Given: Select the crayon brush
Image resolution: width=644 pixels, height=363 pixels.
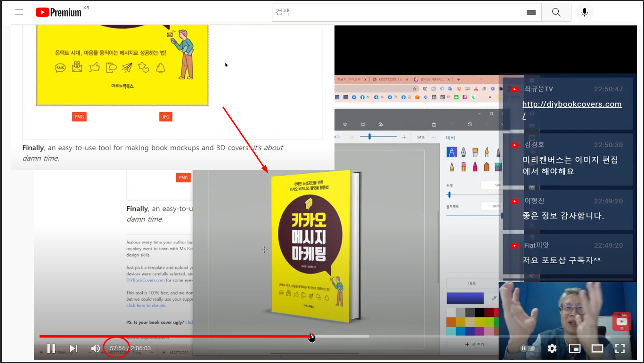Looking at the screenshot, I should tap(475, 167).
